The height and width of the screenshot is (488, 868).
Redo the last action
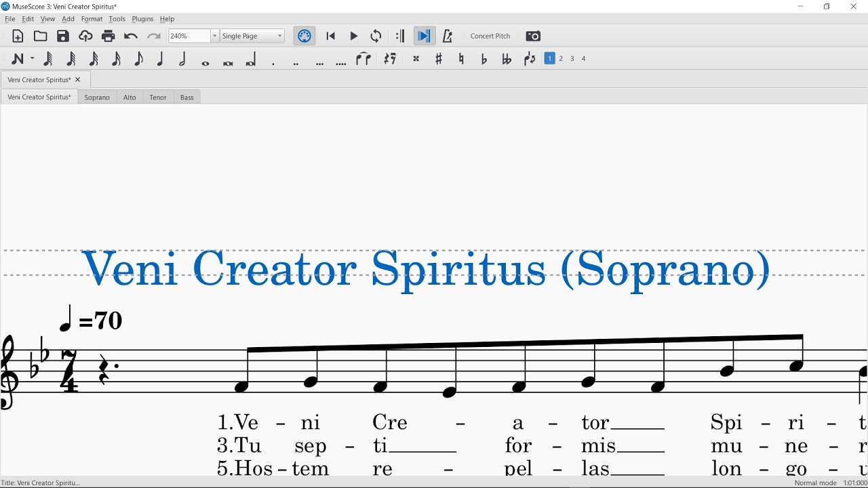pos(154,36)
